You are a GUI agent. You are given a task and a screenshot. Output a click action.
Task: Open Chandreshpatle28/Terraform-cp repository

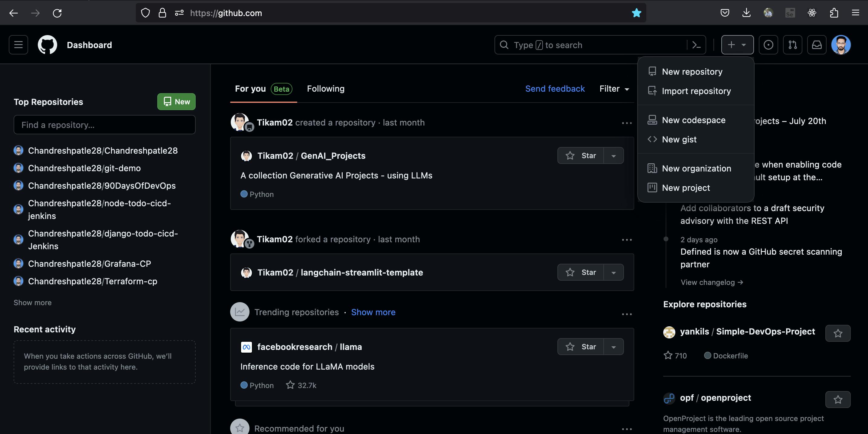click(93, 281)
